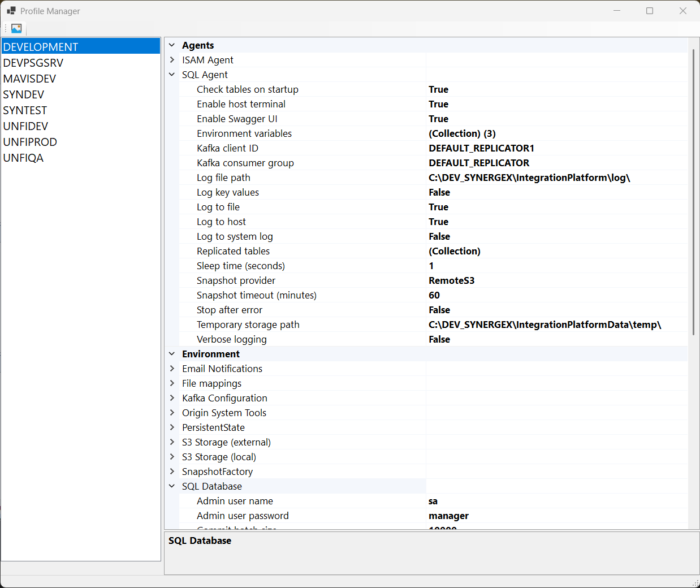Collapse the SQL Agent section
This screenshot has height=588, width=700.
point(172,75)
